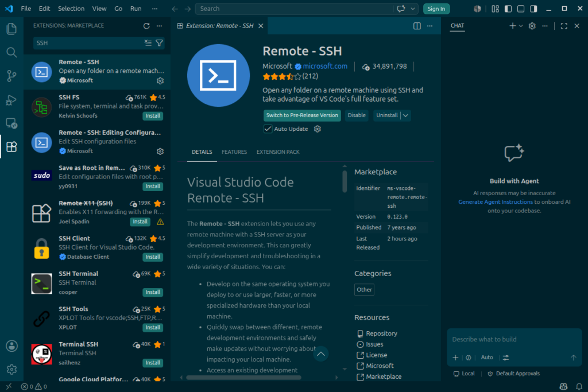
Task: Disable the Remote - SSH extension
Action: click(x=357, y=115)
